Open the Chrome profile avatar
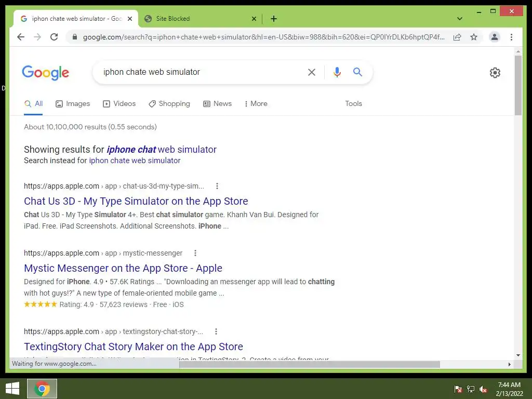The image size is (532, 399). pyautogui.click(x=495, y=37)
